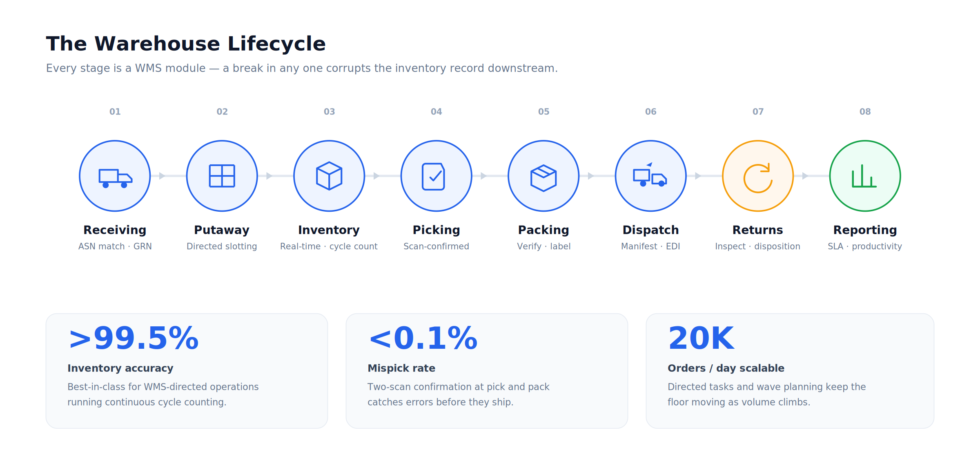The image size is (980, 474).
Task: Click the Inventory stage label
Action: (329, 230)
